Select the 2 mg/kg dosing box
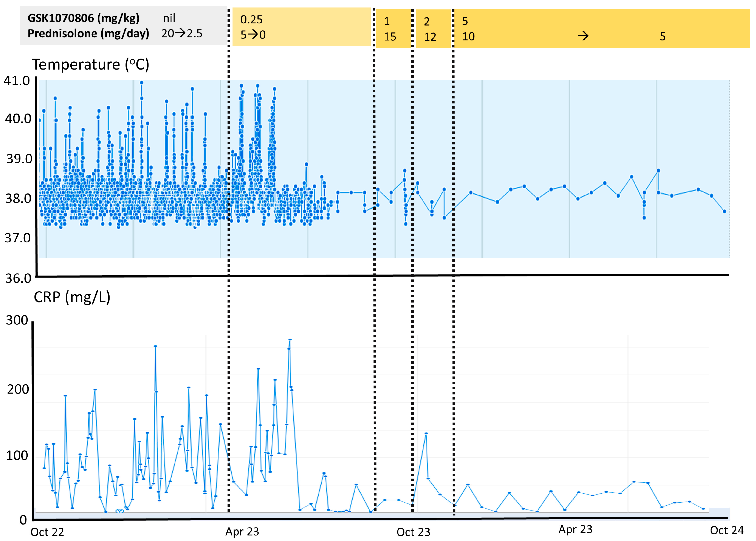The height and width of the screenshot is (541, 756). tap(433, 29)
